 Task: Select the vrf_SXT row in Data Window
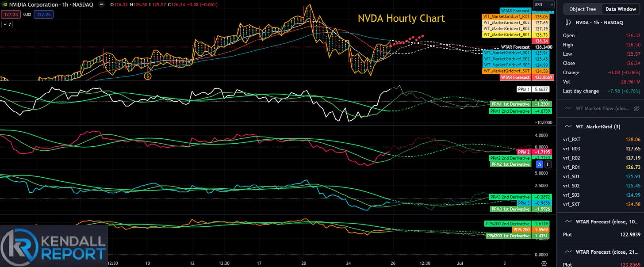point(602,204)
